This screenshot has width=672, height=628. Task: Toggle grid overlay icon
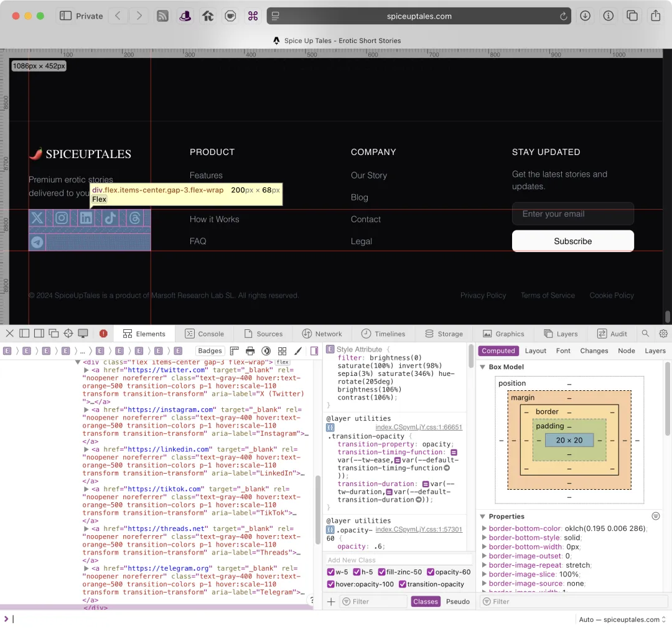282,351
